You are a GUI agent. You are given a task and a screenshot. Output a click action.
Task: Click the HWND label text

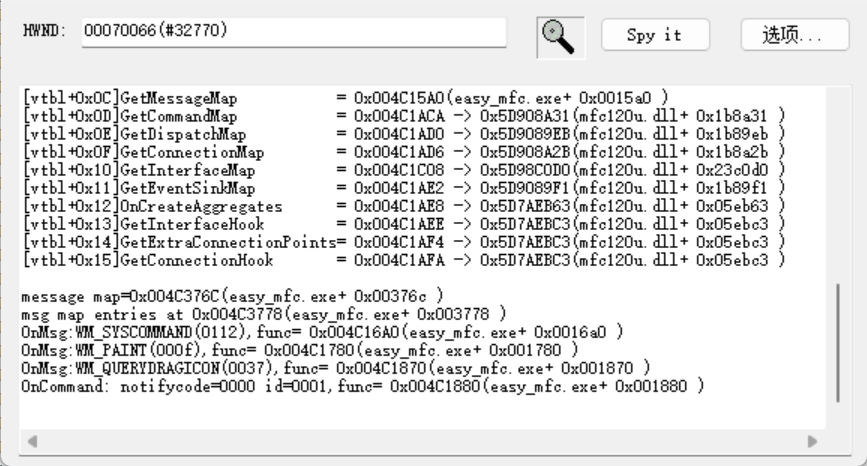click(x=44, y=30)
